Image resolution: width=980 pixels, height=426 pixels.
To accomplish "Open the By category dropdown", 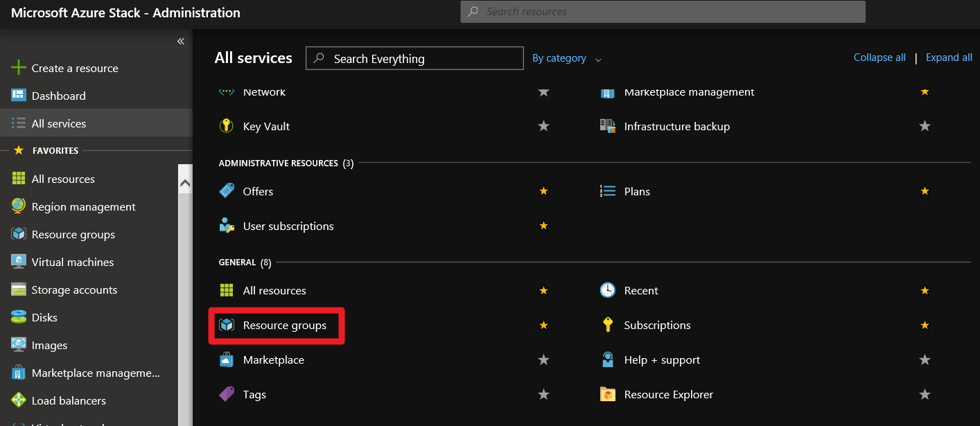I will (x=566, y=58).
